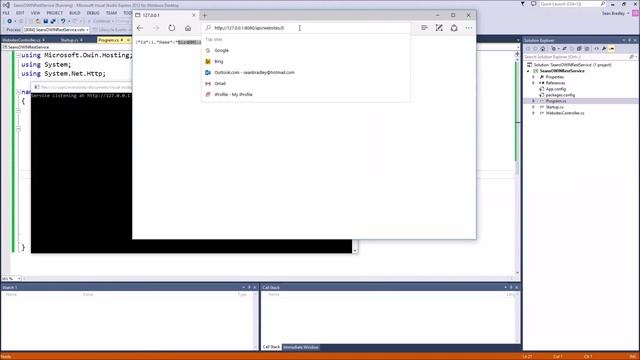
Task: Expand the Program.cs node in Solution Explorer
Action: pos(533,101)
